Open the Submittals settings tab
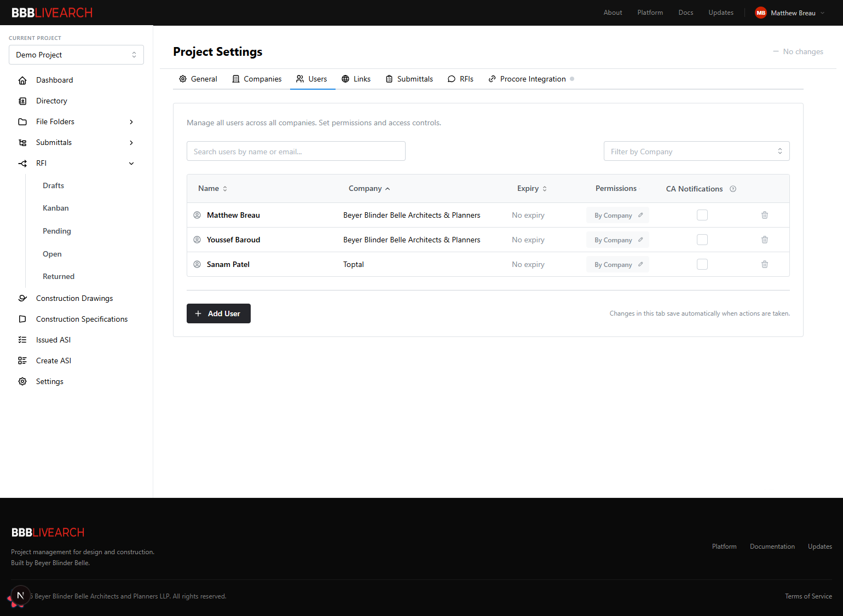Screen dimensions: 843x616 click(409, 79)
